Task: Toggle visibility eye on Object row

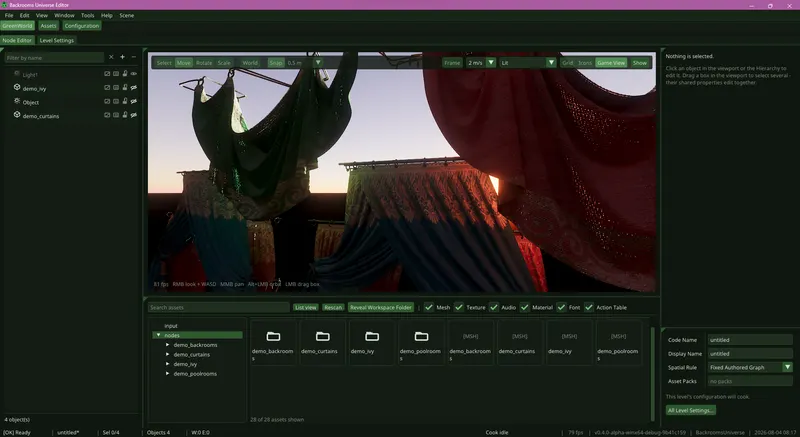Action: tap(134, 101)
